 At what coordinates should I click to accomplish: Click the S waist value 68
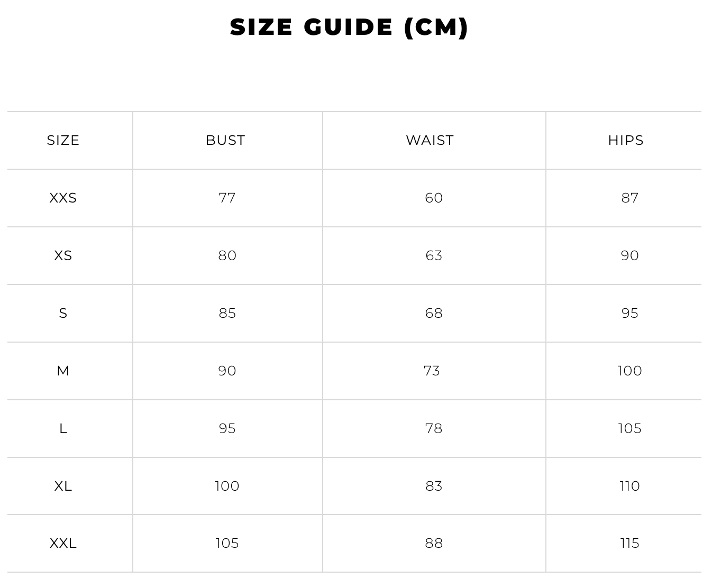click(434, 313)
